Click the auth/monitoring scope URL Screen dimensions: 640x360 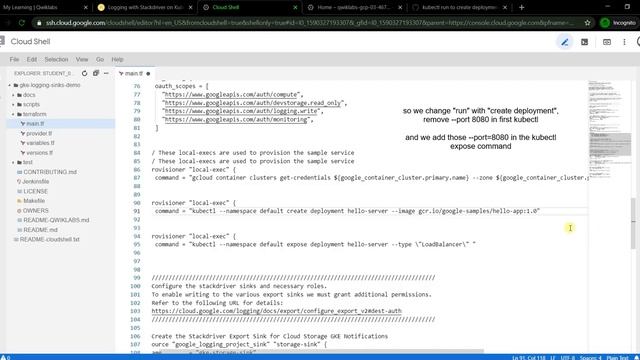tap(236, 120)
